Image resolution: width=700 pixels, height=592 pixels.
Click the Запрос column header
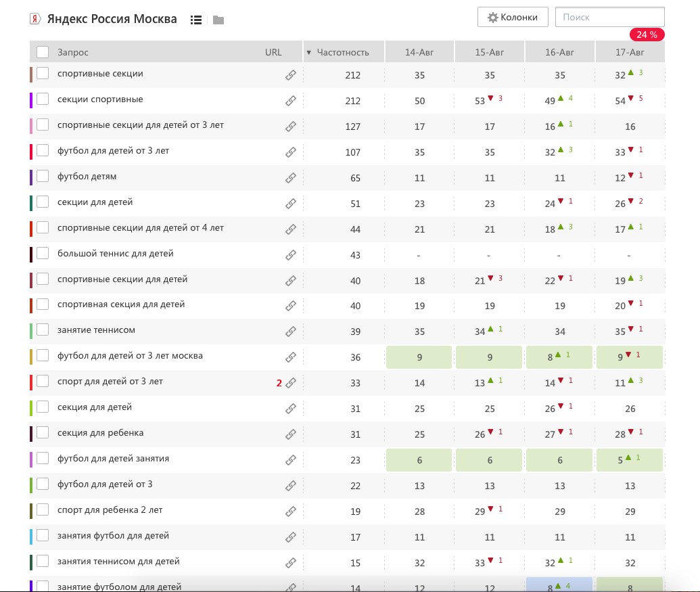(x=73, y=52)
